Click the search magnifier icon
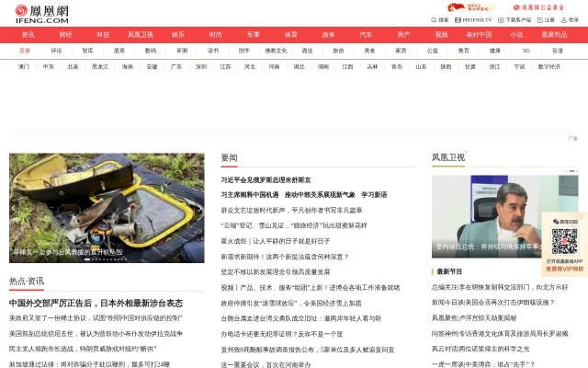Screen dimensions: 588x368 (434, 19)
